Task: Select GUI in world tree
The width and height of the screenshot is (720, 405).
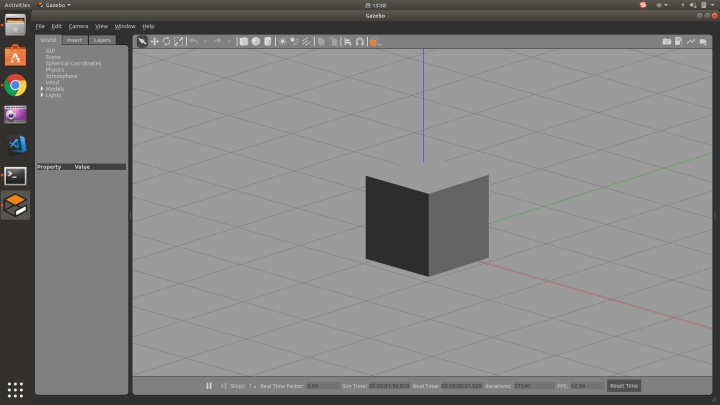Action: click(51, 51)
